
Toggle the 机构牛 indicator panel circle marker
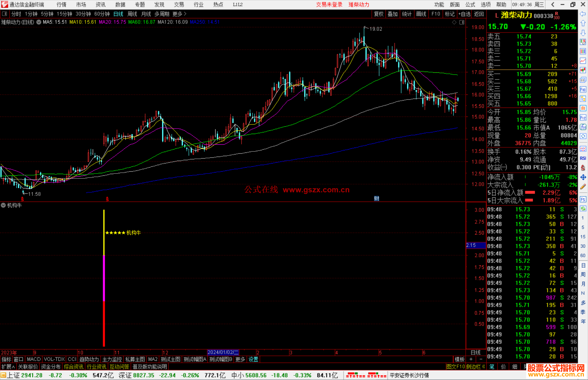(3, 205)
